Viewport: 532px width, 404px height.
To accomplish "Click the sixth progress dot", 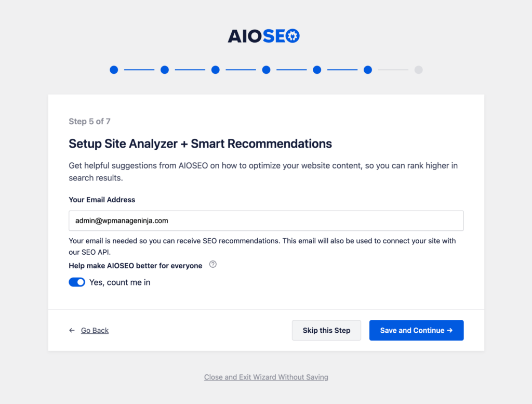I will coord(368,70).
